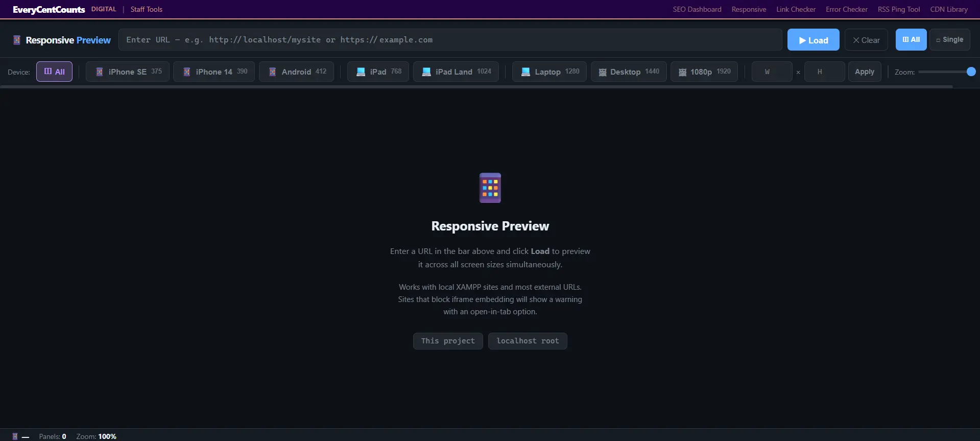Switch to All panels view mode
This screenshot has height=441, width=980.
coord(911,40)
